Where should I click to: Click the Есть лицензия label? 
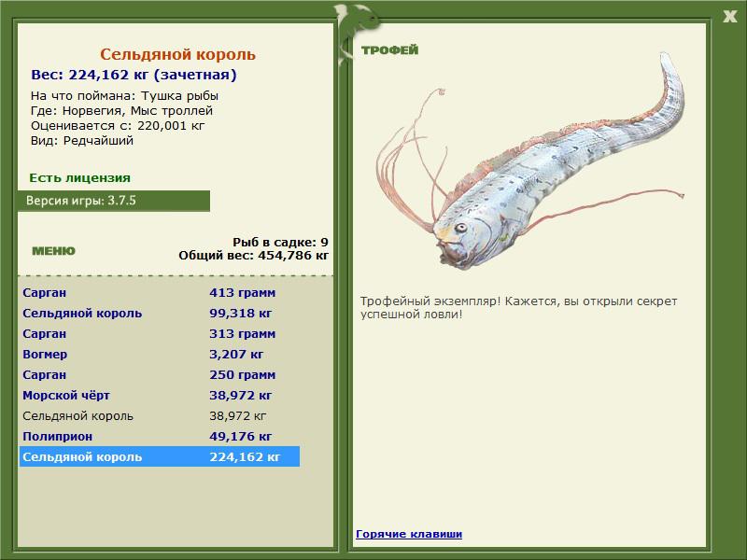pos(79,177)
